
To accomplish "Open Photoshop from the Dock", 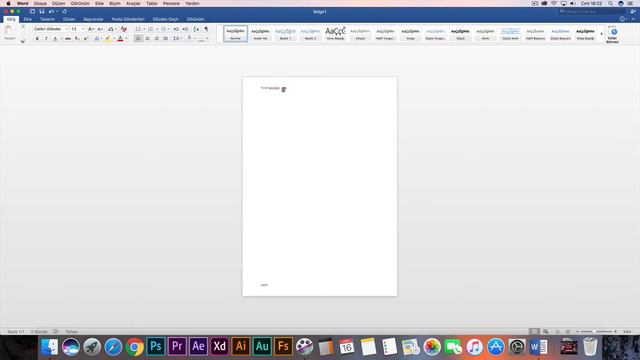I will pyautogui.click(x=156, y=346).
